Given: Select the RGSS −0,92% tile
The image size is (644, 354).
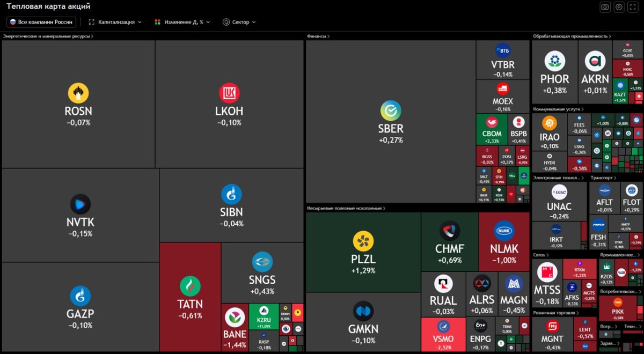Looking at the screenshot, I should pos(487,156).
